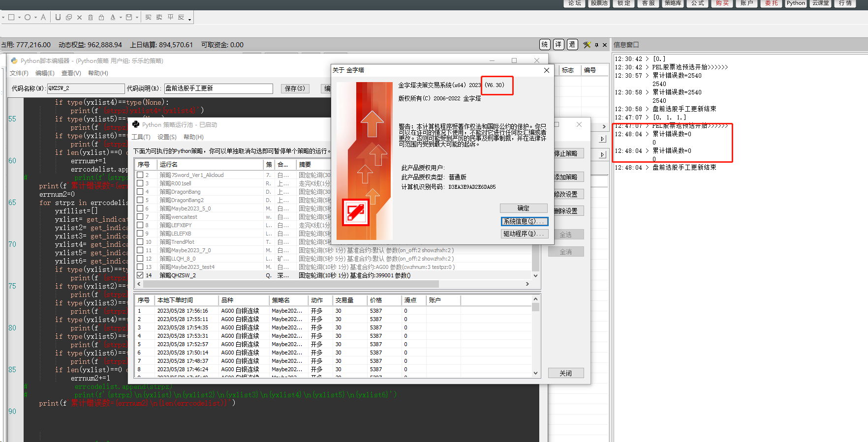The width and height of the screenshot is (868, 442).
Task: Click the 统 summary icon button
Action: (x=545, y=44)
